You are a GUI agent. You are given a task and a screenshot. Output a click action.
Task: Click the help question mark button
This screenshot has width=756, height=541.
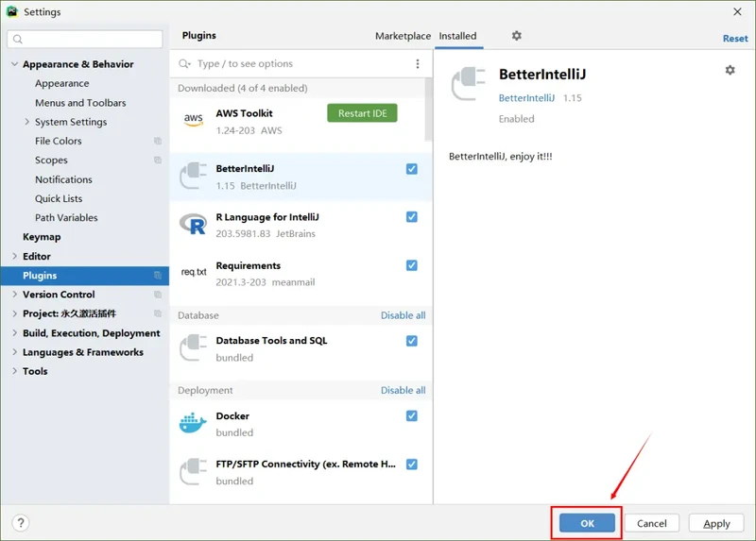point(21,523)
